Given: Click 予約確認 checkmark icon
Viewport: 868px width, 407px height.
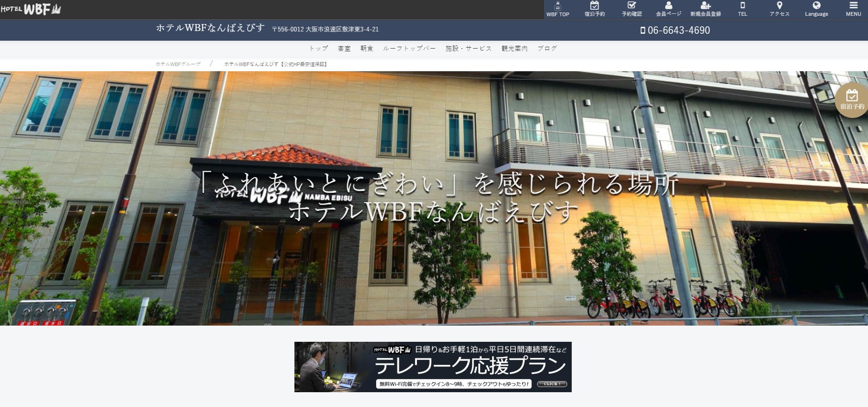Looking at the screenshot, I should pyautogui.click(x=631, y=9).
